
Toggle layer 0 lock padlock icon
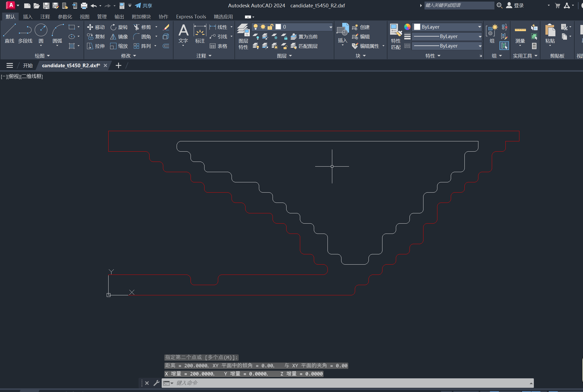click(x=270, y=27)
